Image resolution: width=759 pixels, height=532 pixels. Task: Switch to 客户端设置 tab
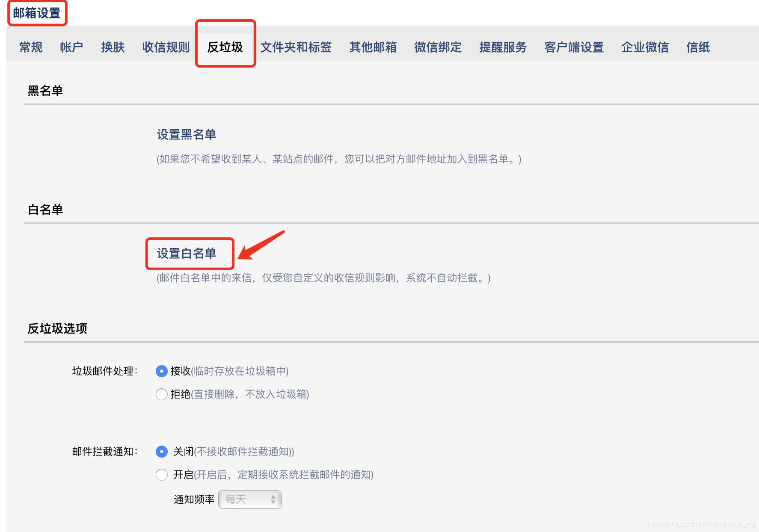click(574, 47)
